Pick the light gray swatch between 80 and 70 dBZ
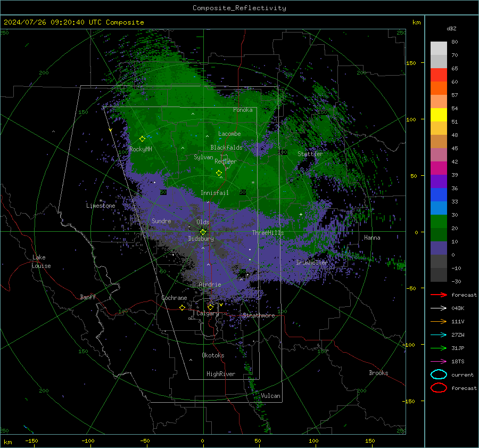 (x=439, y=48)
